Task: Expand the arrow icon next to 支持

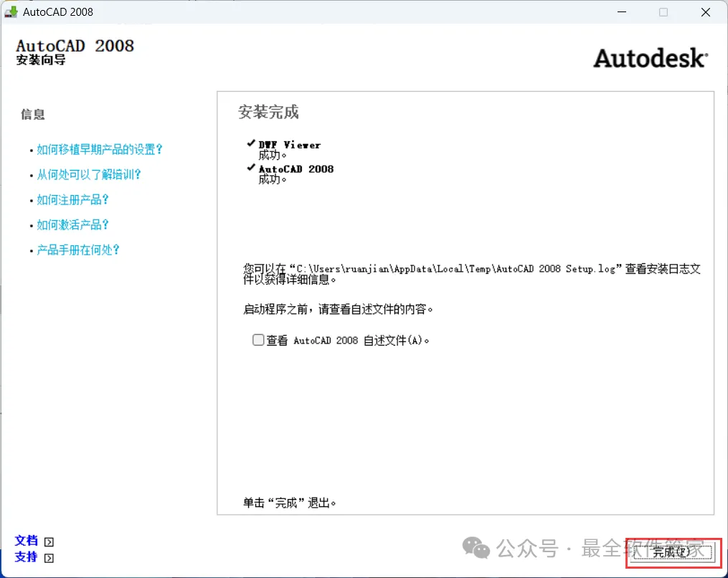Action: point(49,558)
